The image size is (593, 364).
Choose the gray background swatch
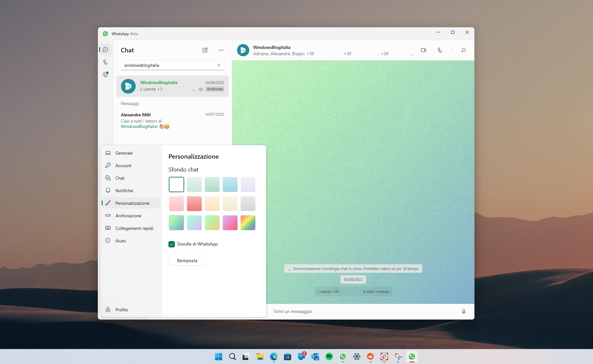point(248,203)
